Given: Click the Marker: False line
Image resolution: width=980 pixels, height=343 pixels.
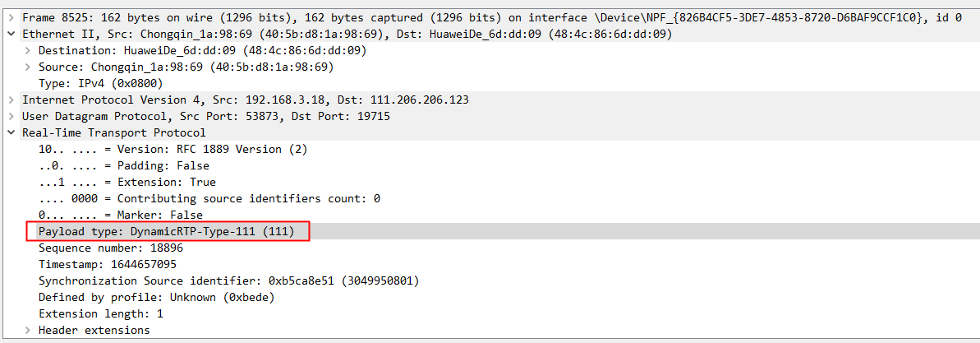Looking at the screenshot, I should pyautogui.click(x=120, y=215).
